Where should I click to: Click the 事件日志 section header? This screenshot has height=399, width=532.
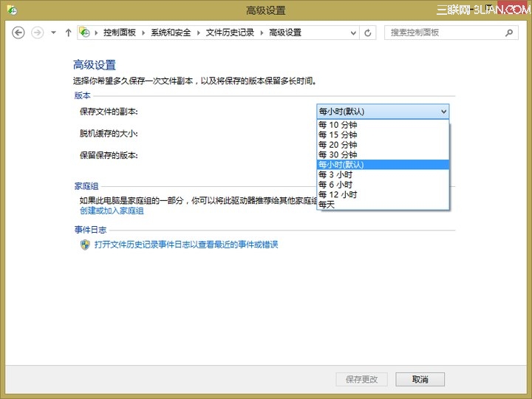coord(90,230)
